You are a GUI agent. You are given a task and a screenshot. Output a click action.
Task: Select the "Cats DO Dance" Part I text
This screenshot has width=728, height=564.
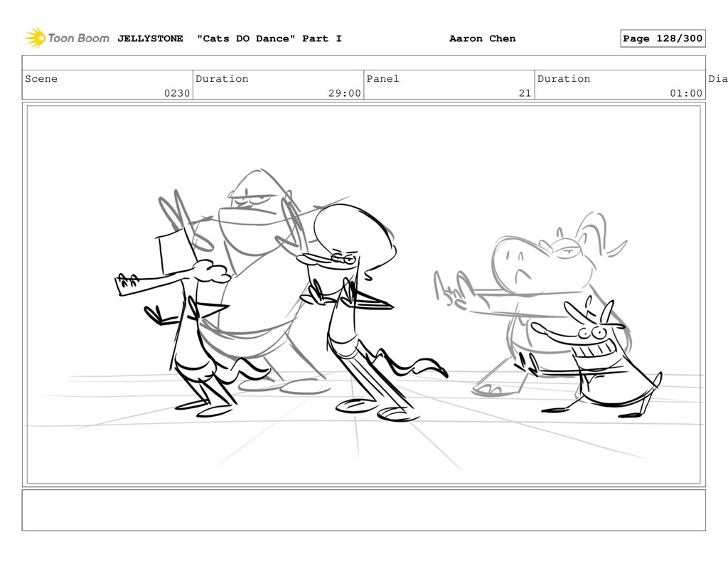pos(269,38)
